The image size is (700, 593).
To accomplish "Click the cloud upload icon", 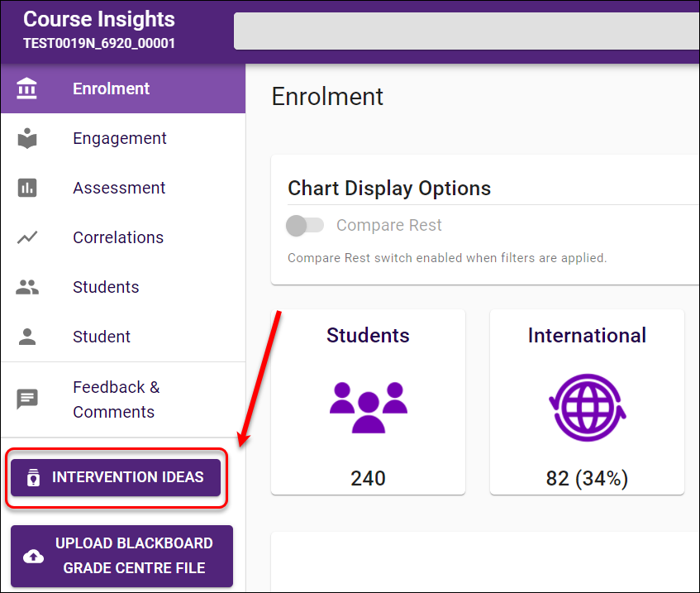I will coord(33,557).
